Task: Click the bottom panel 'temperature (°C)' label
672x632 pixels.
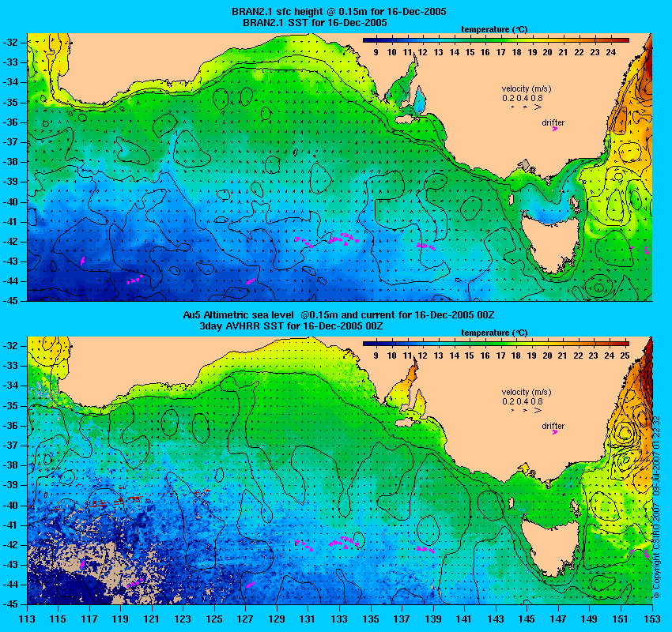Action: click(x=494, y=333)
